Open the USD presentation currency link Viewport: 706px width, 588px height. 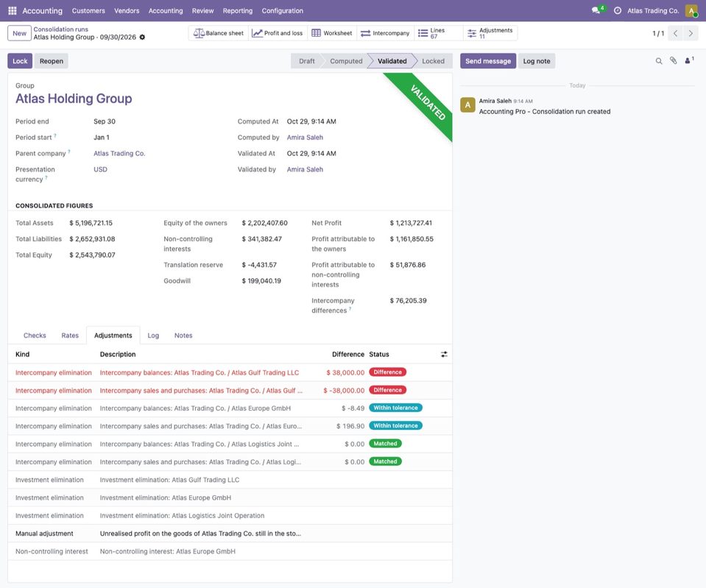tap(100, 169)
